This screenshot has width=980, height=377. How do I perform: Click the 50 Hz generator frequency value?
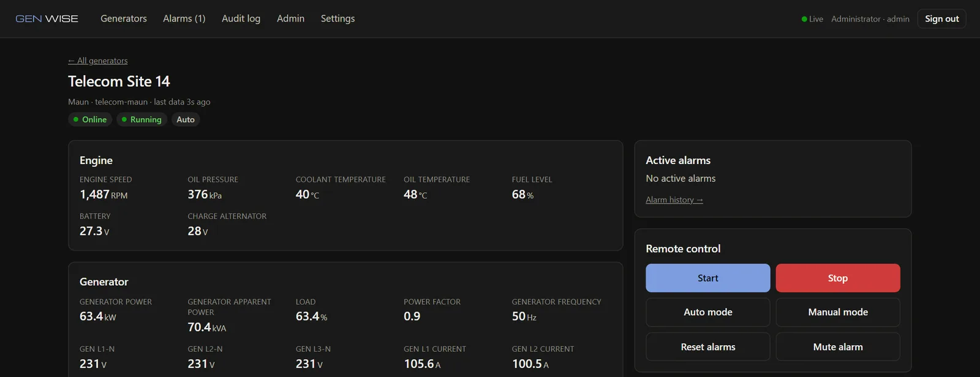pyautogui.click(x=524, y=316)
